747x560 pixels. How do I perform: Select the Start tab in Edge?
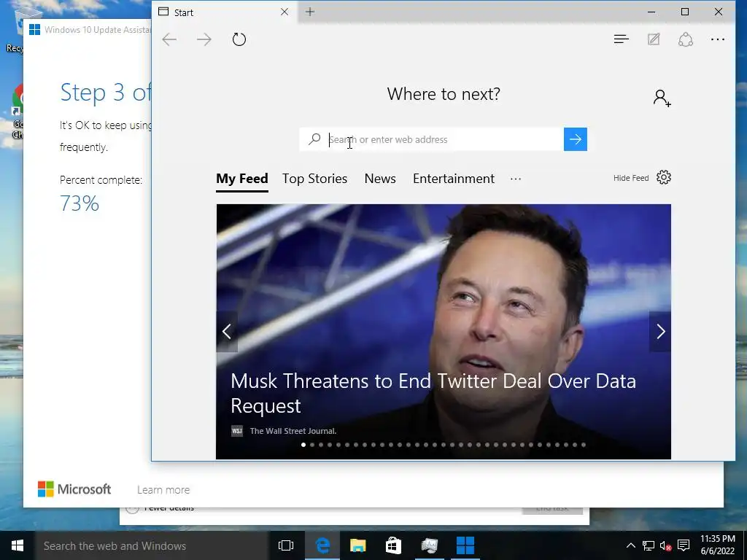pyautogui.click(x=224, y=12)
